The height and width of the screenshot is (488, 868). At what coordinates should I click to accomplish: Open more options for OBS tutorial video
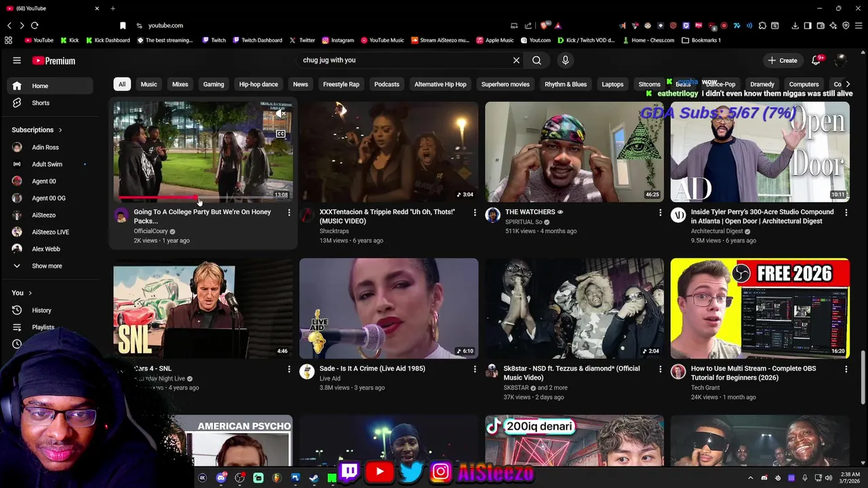point(846,369)
